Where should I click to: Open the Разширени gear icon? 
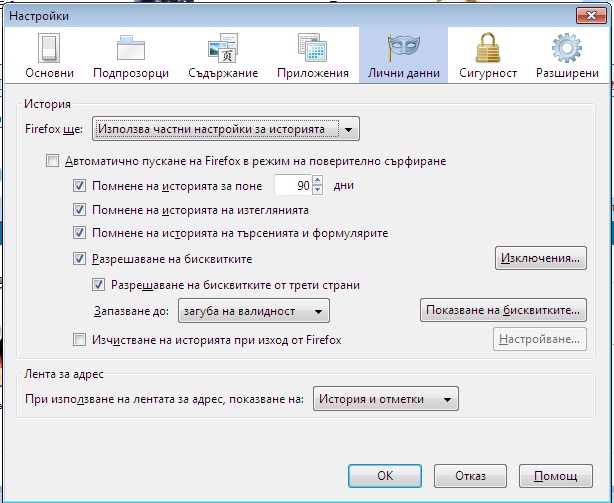point(567,48)
